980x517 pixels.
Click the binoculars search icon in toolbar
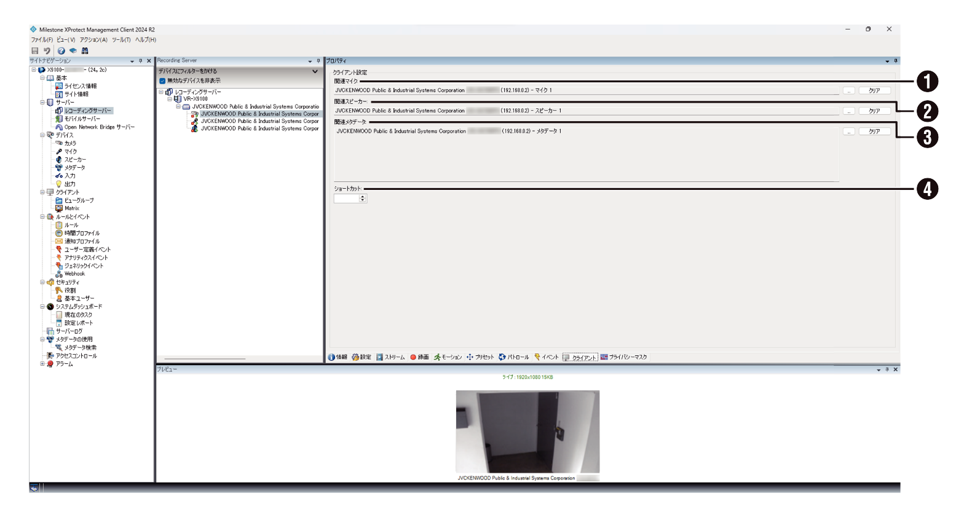(x=85, y=51)
